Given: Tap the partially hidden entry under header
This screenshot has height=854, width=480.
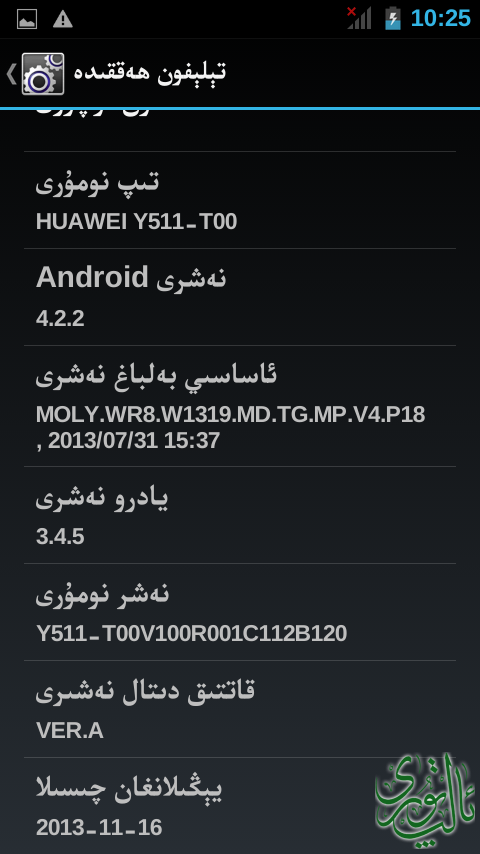Looking at the screenshot, I should point(240,131).
